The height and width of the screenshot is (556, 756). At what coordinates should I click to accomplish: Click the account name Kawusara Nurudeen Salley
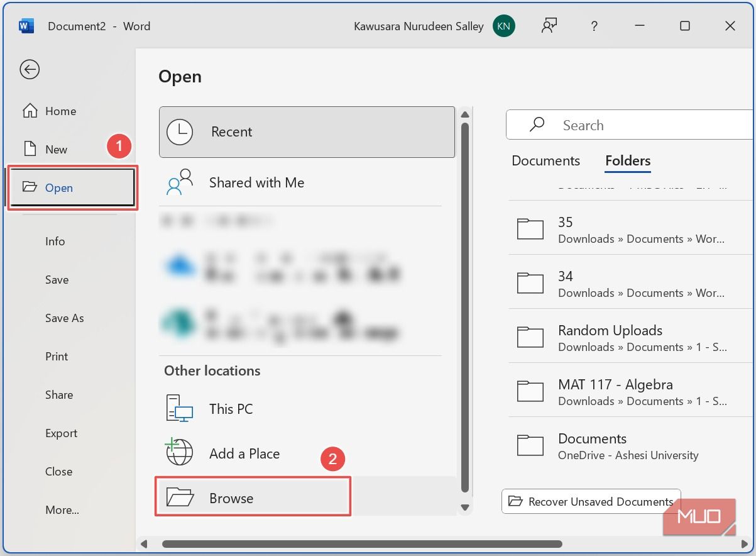[x=419, y=26]
